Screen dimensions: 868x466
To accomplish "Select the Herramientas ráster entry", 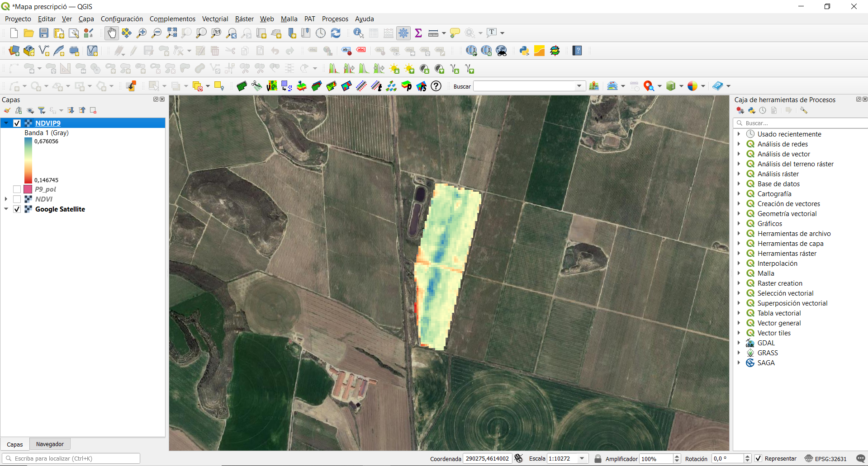I will [787, 254].
